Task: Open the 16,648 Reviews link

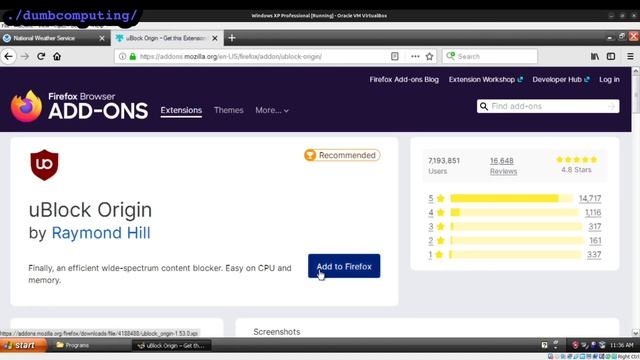Action: tap(503, 166)
